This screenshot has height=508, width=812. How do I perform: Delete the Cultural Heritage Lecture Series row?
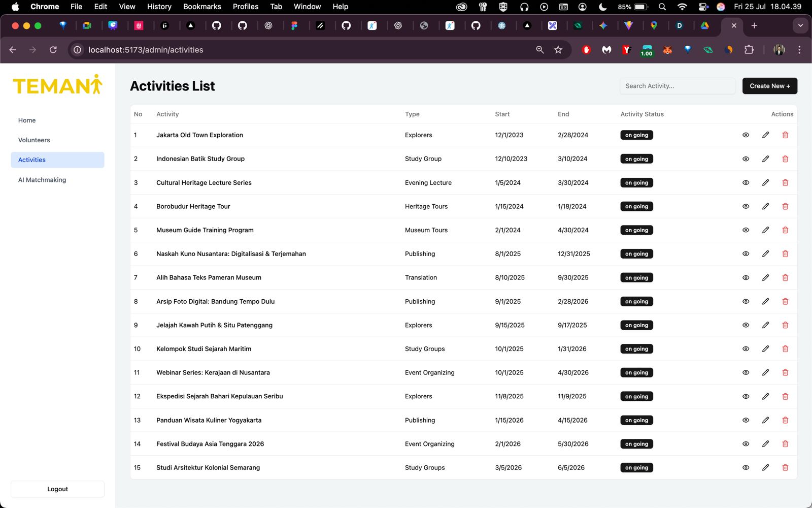point(785,183)
